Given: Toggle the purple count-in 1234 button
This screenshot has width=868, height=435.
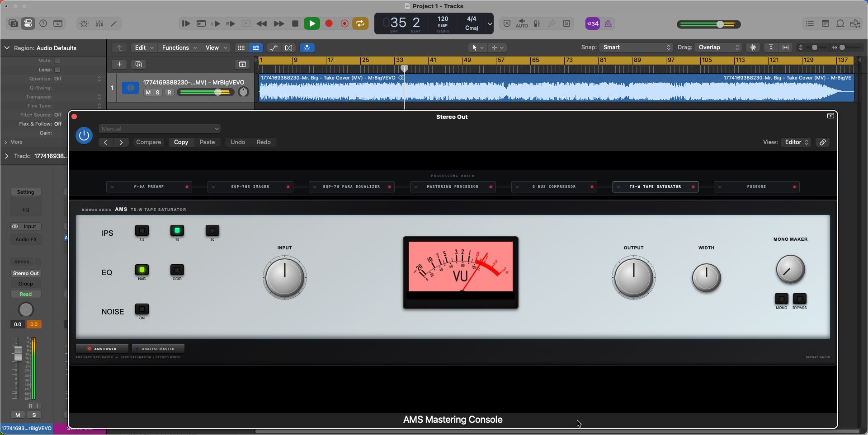Looking at the screenshot, I should 593,23.
